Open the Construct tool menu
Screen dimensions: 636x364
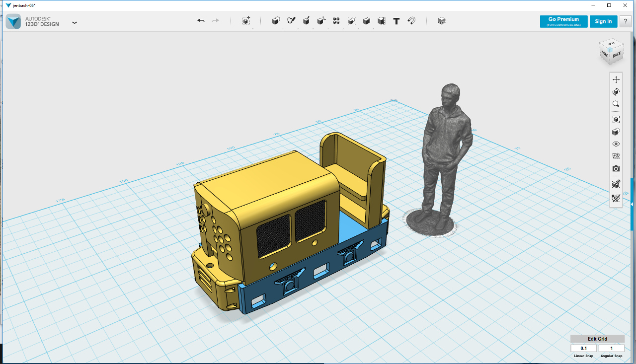(307, 21)
